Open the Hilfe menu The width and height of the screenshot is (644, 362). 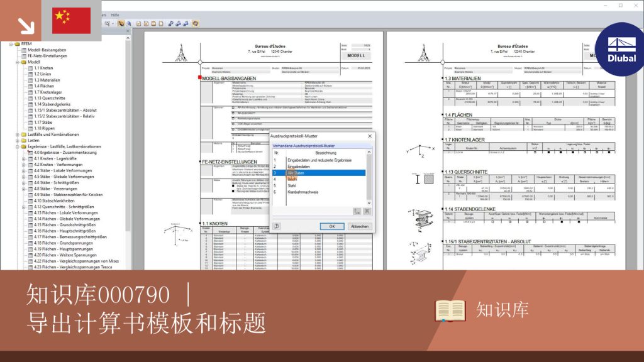pos(115,15)
